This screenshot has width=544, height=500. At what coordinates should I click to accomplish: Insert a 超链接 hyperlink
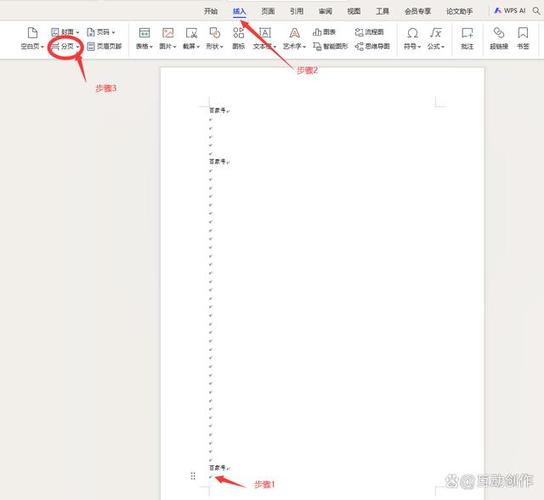(499, 38)
